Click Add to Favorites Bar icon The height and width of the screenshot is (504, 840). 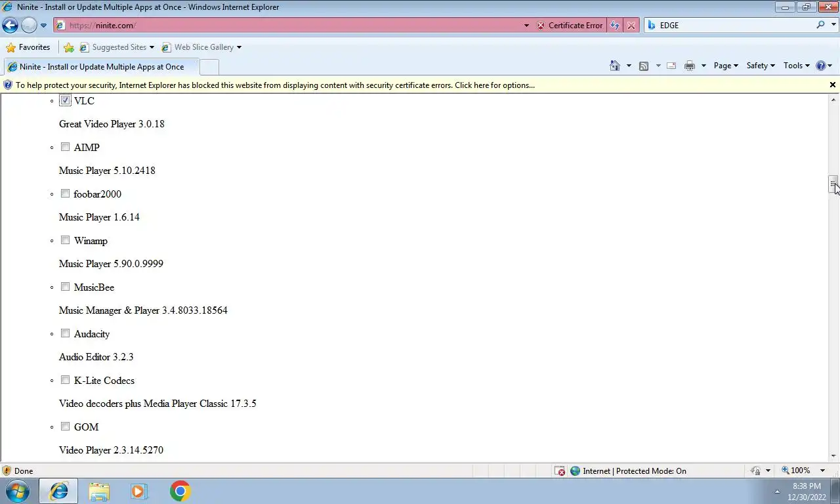point(68,47)
